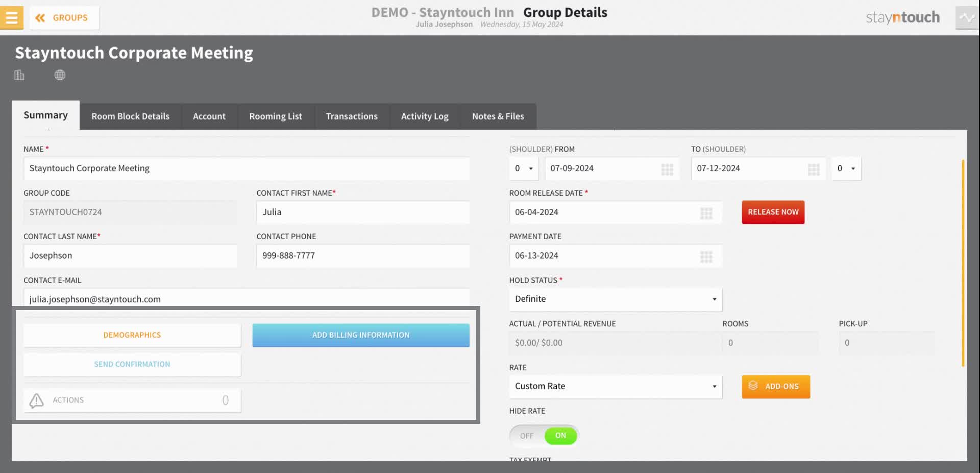Image resolution: width=980 pixels, height=473 pixels.
Task: Open calendar picker for From date
Action: (x=667, y=169)
